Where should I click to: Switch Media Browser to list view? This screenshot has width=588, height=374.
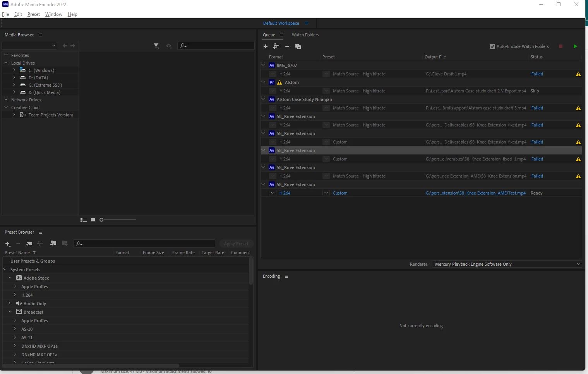(84, 220)
